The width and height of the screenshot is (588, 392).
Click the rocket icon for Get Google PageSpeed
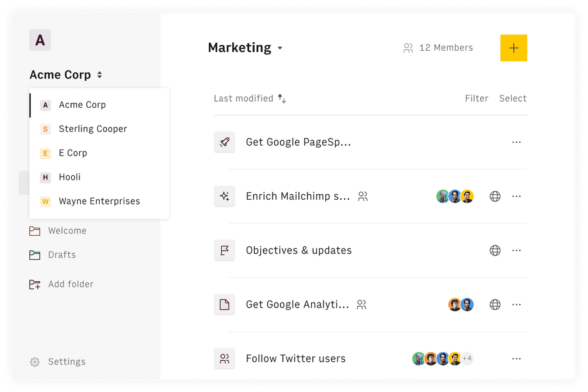tap(224, 142)
